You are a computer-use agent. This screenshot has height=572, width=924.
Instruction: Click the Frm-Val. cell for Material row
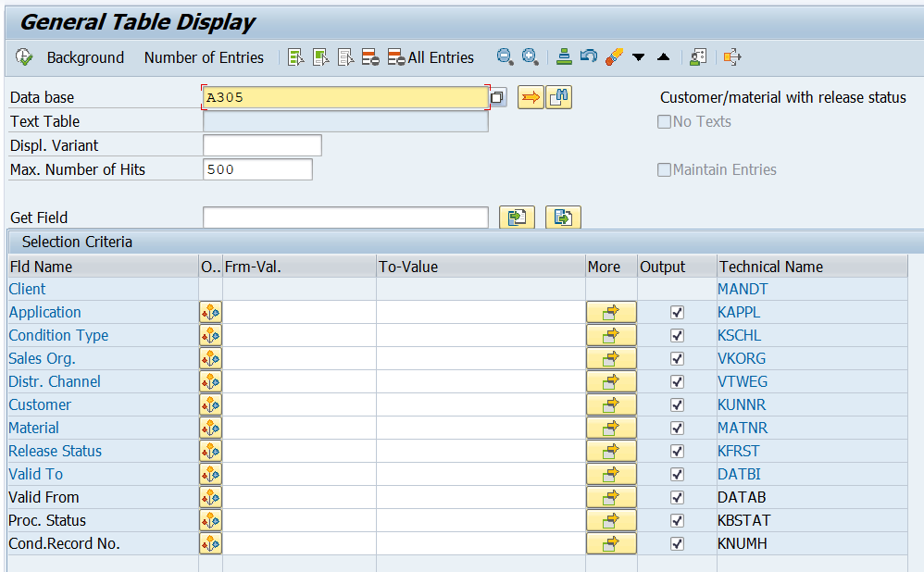pyautogui.click(x=299, y=428)
